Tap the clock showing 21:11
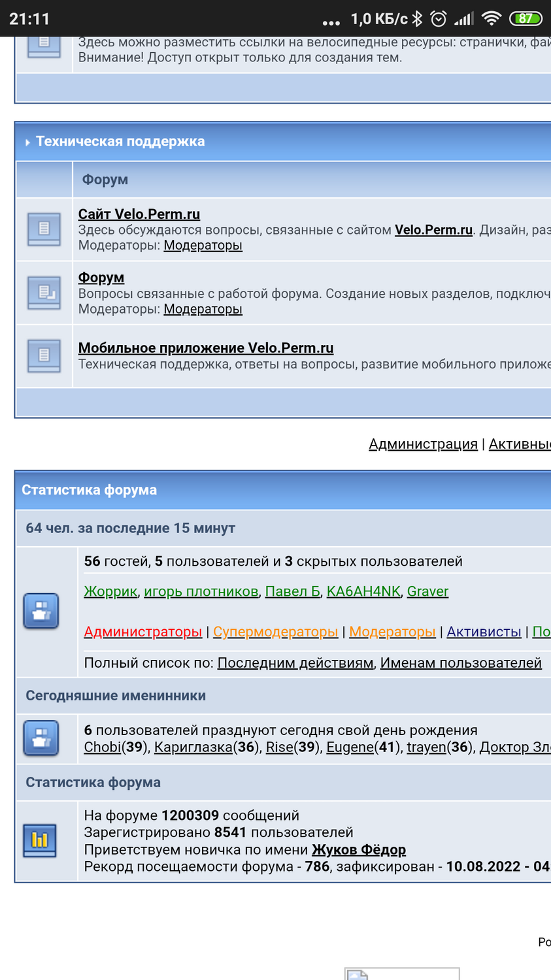This screenshot has width=551, height=980. (29, 19)
